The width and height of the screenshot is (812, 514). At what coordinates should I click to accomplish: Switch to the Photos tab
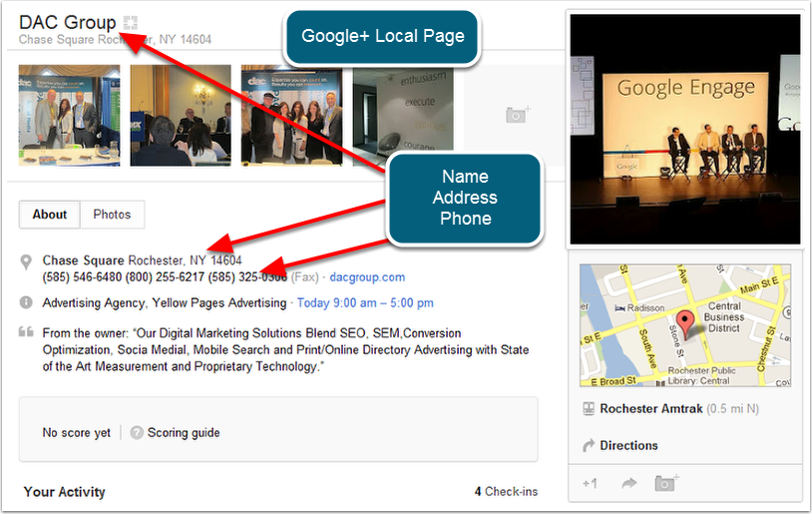(x=112, y=215)
